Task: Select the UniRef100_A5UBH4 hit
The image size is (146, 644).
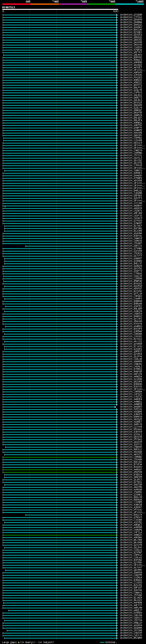Action: coord(131,412)
